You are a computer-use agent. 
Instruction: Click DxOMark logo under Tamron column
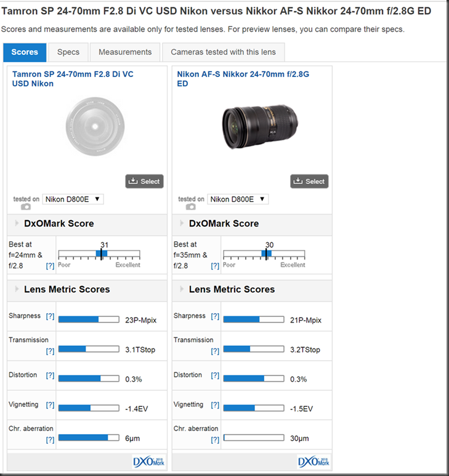(x=148, y=462)
